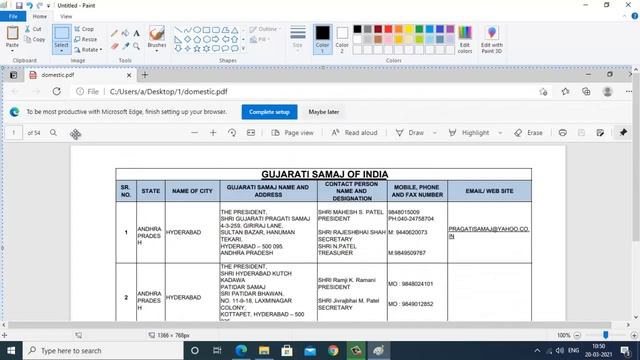Click the Undo arrow in Paint title bar

click(x=29, y=5)
